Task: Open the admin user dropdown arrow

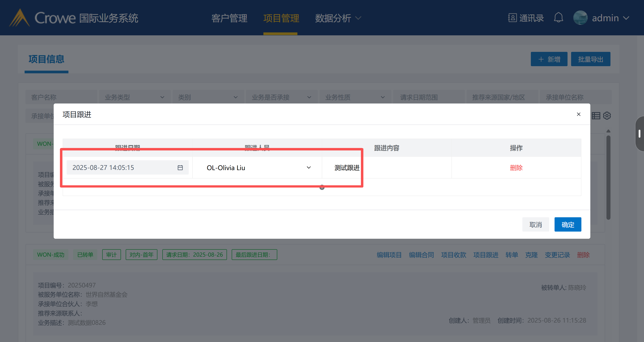Action: click(626, 18)
